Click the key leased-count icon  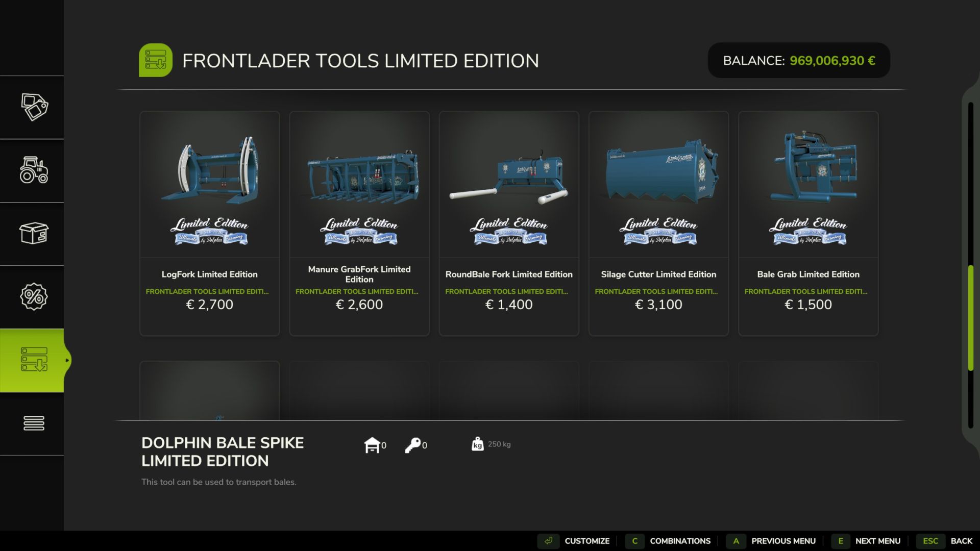(x=412, y=445)
